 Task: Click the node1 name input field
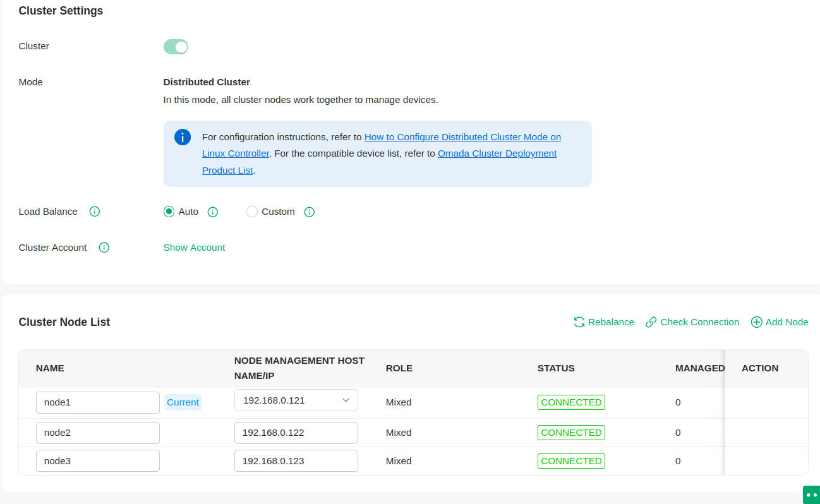98,402
